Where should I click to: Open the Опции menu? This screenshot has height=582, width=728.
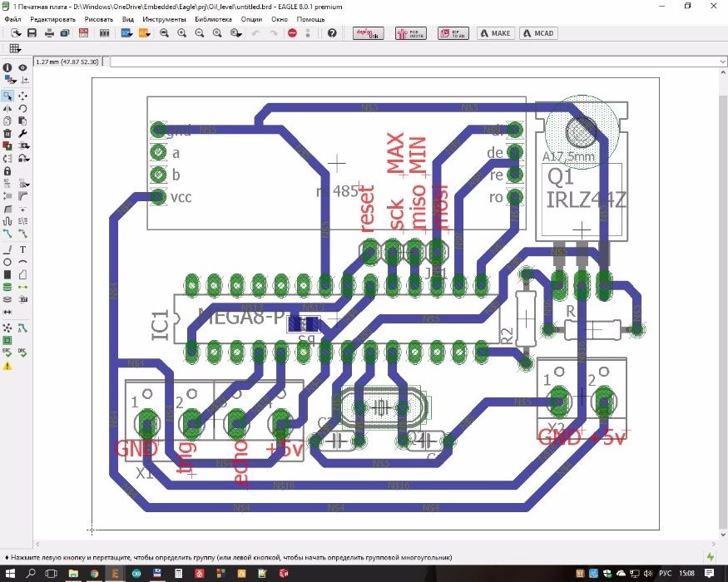[x=251, y=19]
